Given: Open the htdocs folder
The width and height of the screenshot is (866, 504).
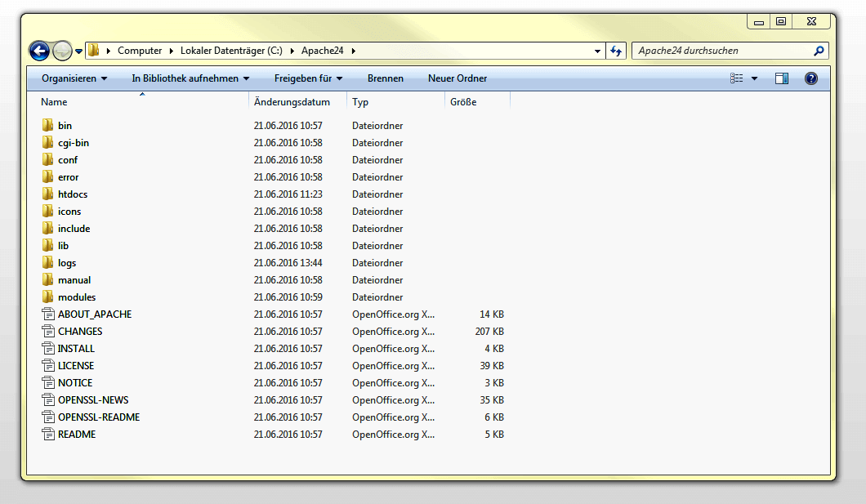Looking at the screenshot, I should 73,194.
